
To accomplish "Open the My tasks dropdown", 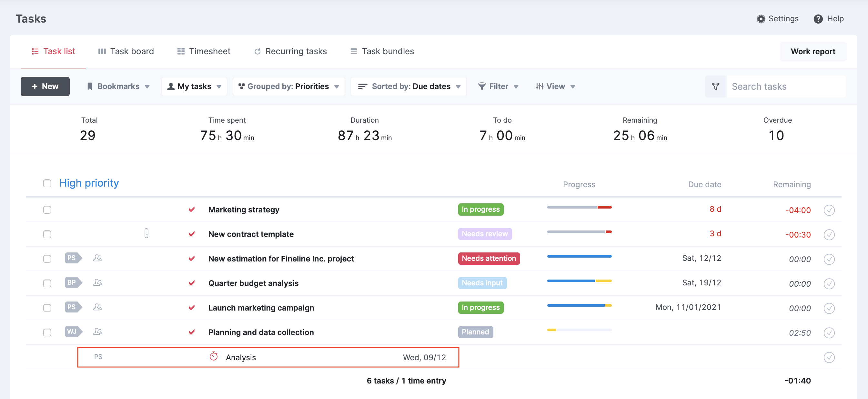I will 195,87.
